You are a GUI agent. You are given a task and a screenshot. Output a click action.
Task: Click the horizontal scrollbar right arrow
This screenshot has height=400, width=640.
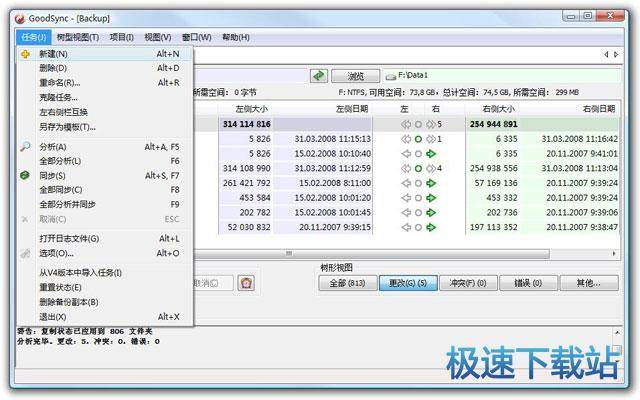(x=614, y=254)
